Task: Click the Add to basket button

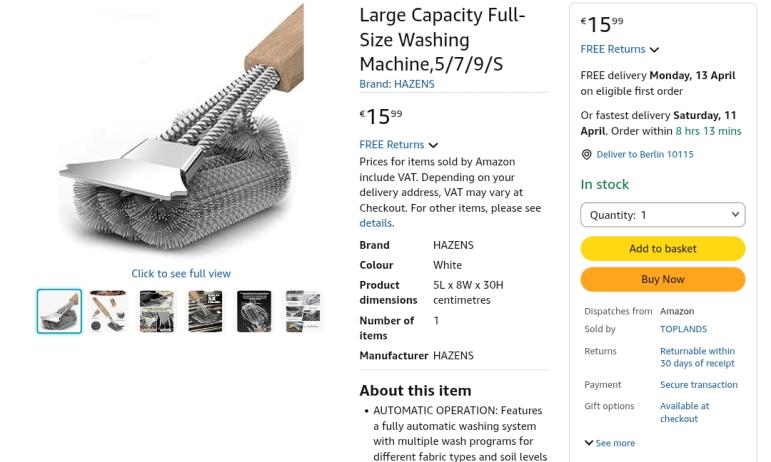Action: (662, 248)
